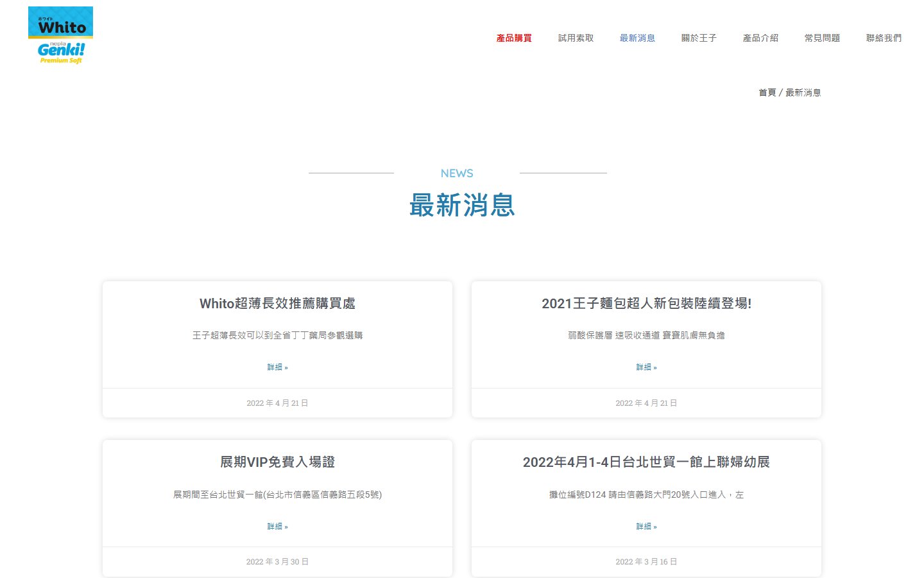Click 詳細 link under 台北世貿一館 post
924x578 pixels.
click(646, 527)
